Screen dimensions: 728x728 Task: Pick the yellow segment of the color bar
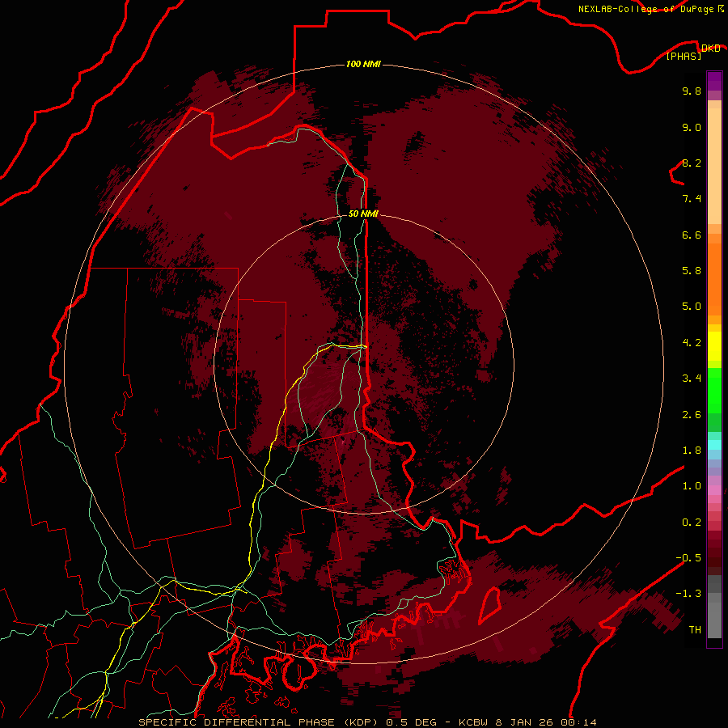click(x=714, y=346)
